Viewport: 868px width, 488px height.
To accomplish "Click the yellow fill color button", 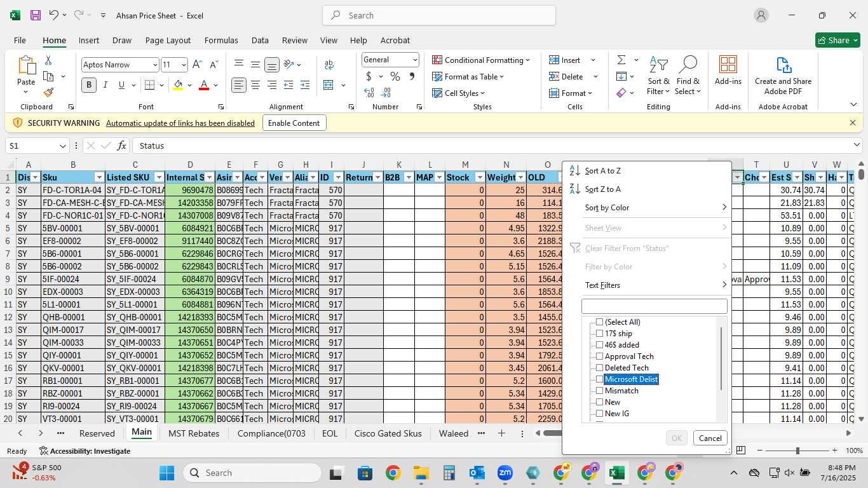I will point(179,85).
